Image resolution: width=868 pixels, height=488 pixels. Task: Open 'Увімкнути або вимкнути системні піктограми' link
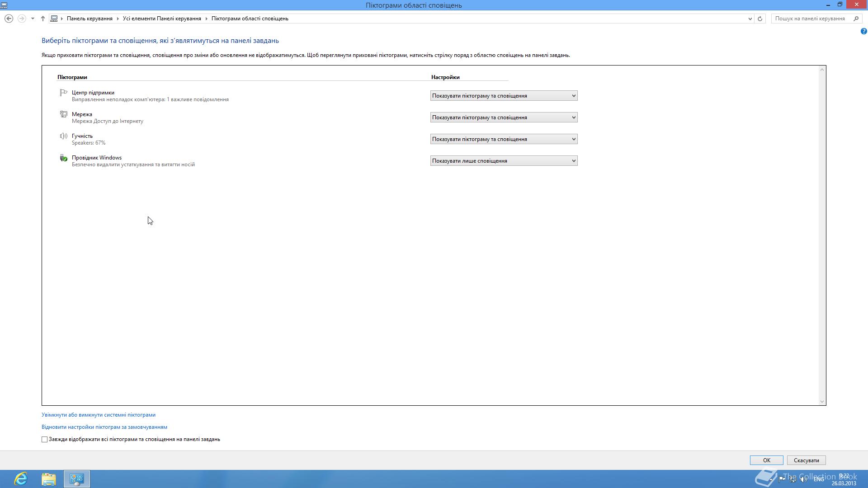[99, 415]
